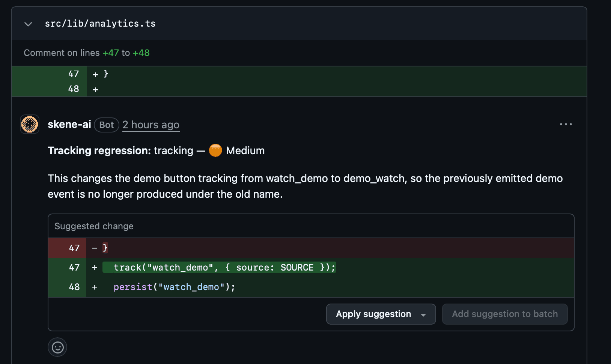Click the track("watch_demo") added line
The image size is (611, 364).
point(311,268)
